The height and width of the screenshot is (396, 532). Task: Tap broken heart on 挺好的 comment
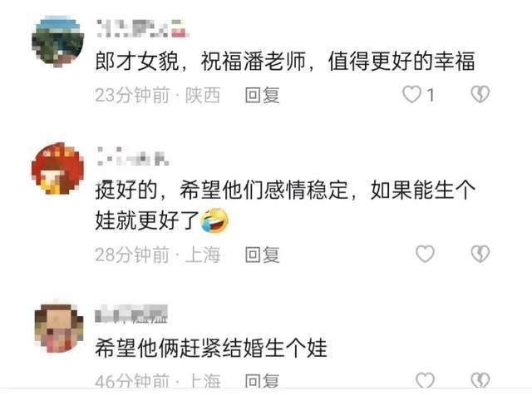pyautogui.click(x=480, y=254)
